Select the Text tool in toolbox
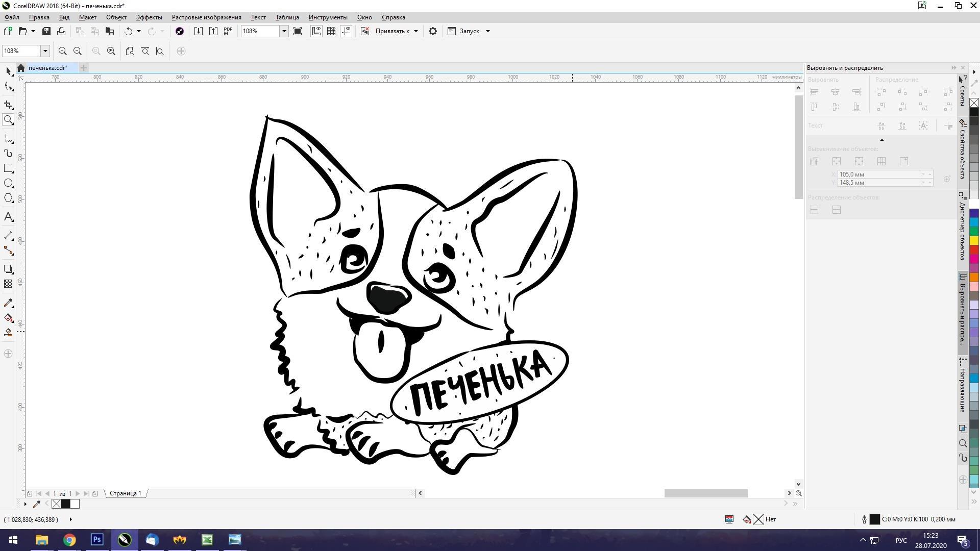This screenshot has width=980, height=551. pyautogui.click(x=8, y=217)
